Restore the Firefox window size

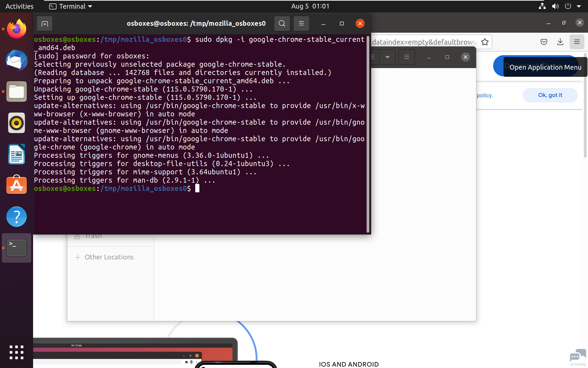(x=564, y=23)
